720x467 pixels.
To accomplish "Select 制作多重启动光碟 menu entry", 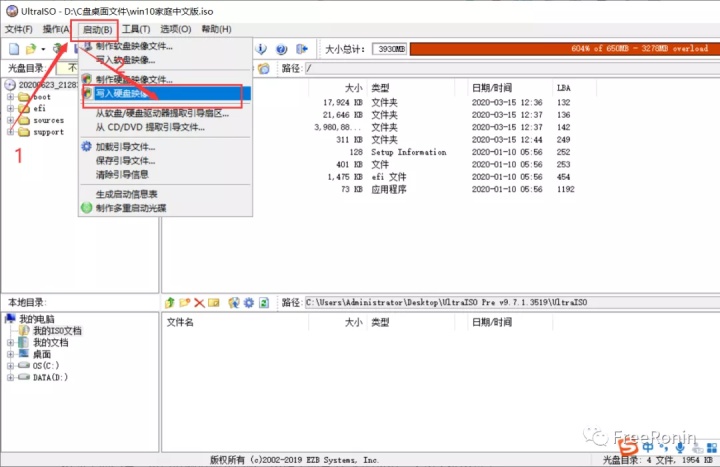I will click(166, 208).
